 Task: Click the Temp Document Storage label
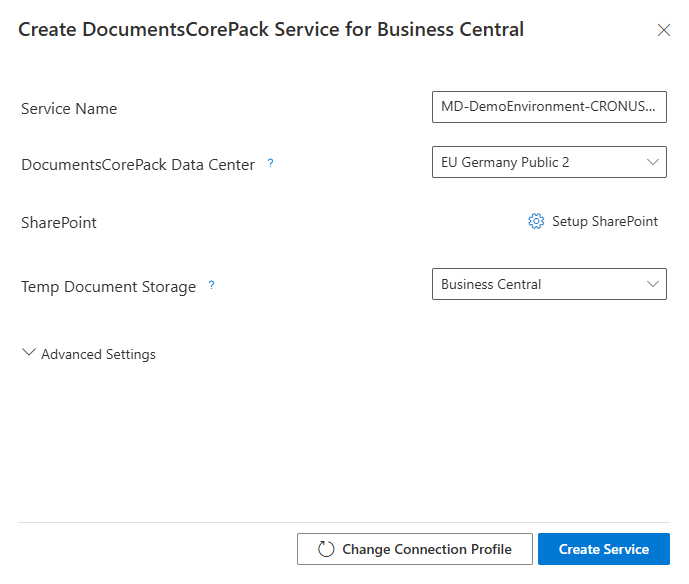[109, 287]
